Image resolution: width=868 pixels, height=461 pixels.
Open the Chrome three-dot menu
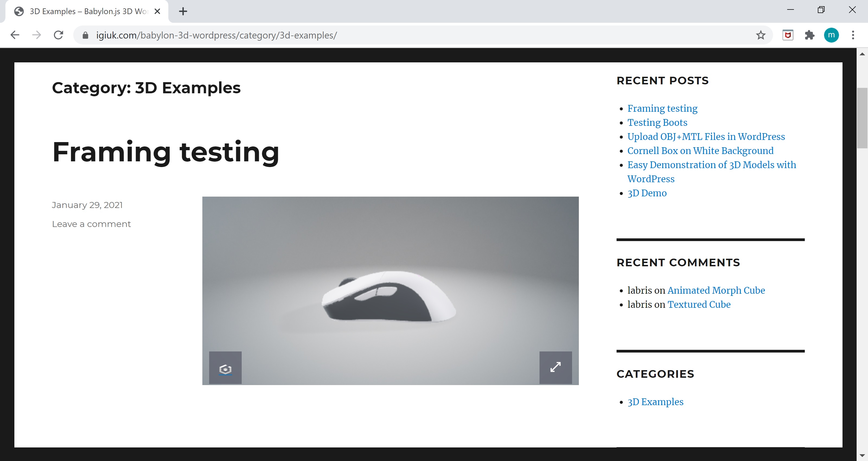point(853,35)
